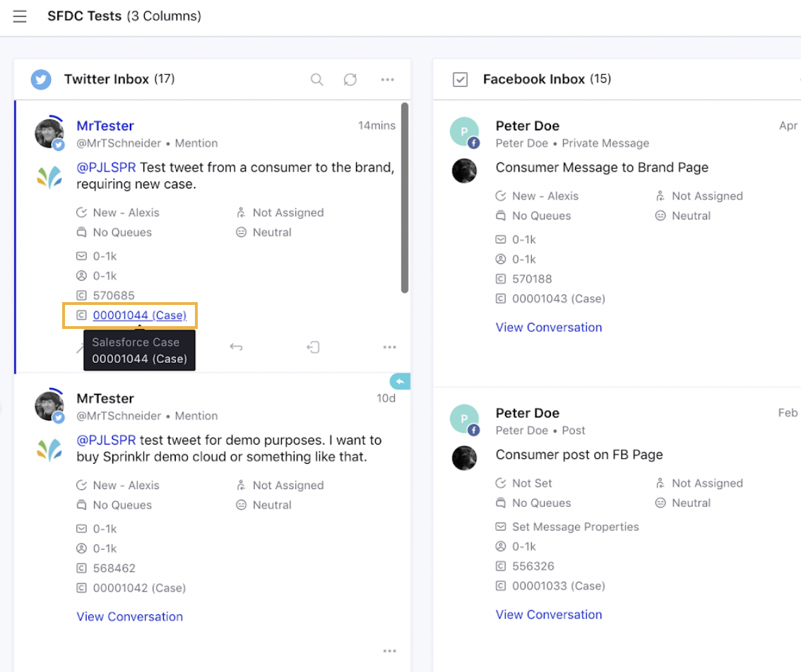Click 00001042 (Case) on the 10d tweet
Screen dimensions: 801x672
139,588
